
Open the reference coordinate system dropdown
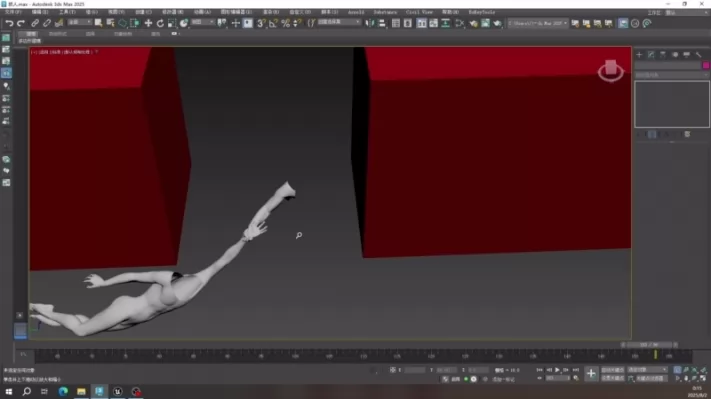[x=202, y=22]
